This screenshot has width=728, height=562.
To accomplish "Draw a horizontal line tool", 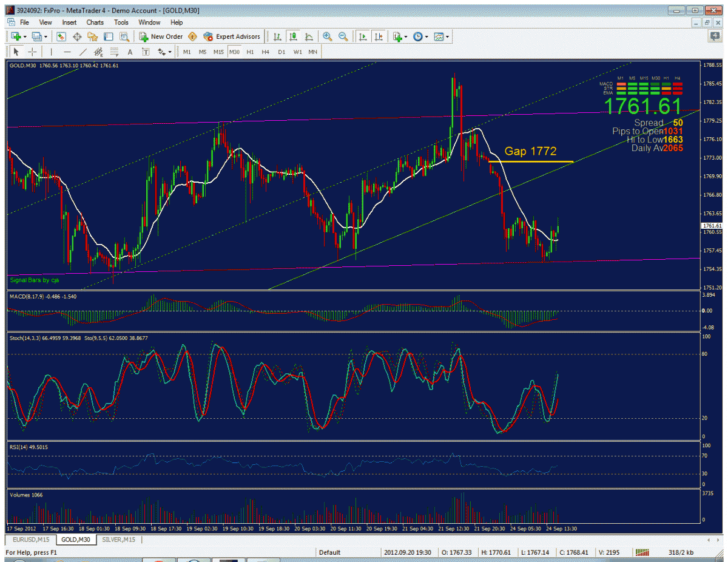I will pos(67,52).
